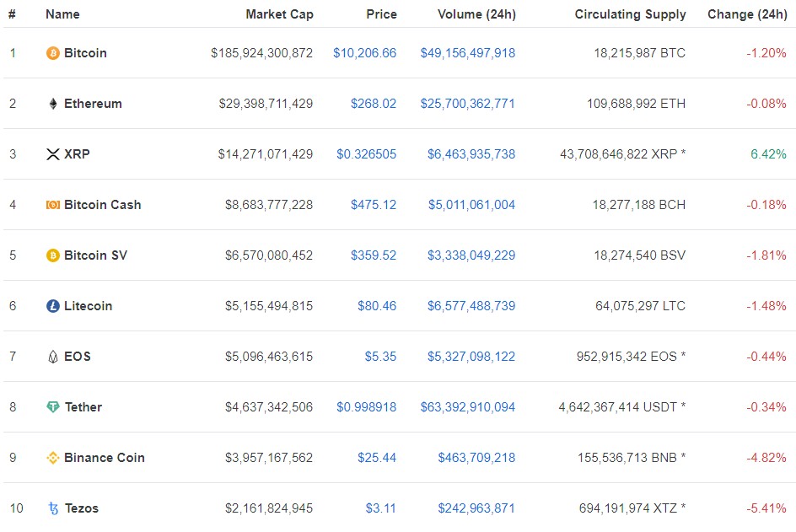796x532 pixels.
Task: Click the yellow Bitcoin SV icon
Action: click(x=53, y=255)
